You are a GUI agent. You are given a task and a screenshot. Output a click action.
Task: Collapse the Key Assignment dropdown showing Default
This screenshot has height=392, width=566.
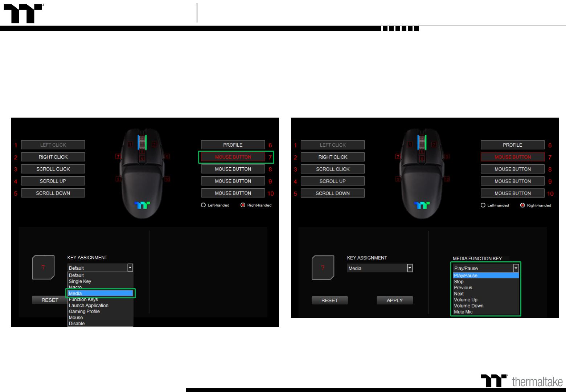(130, 268)
